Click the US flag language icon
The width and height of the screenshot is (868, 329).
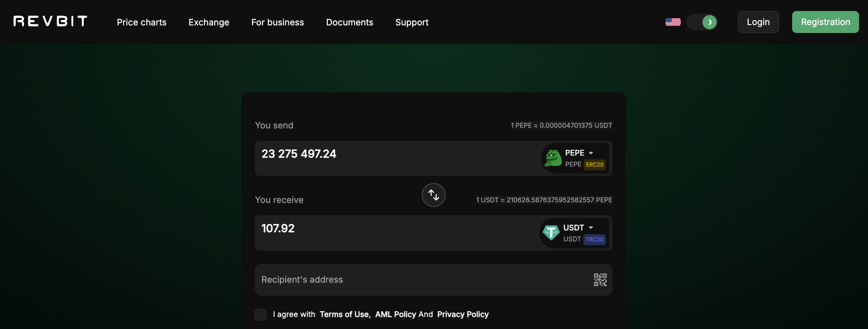point(673,22)
